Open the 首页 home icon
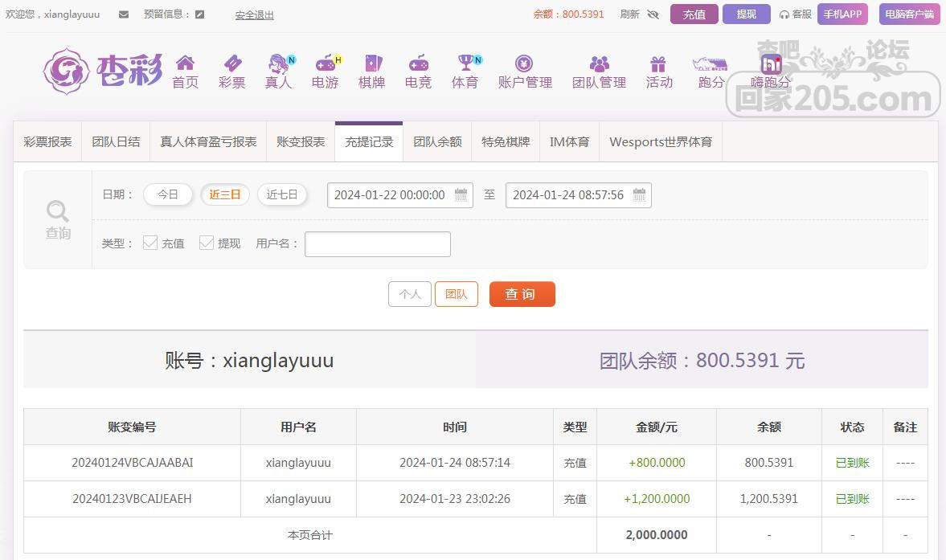The width and height of the screenshot is (946, 560). coord(185,63)
